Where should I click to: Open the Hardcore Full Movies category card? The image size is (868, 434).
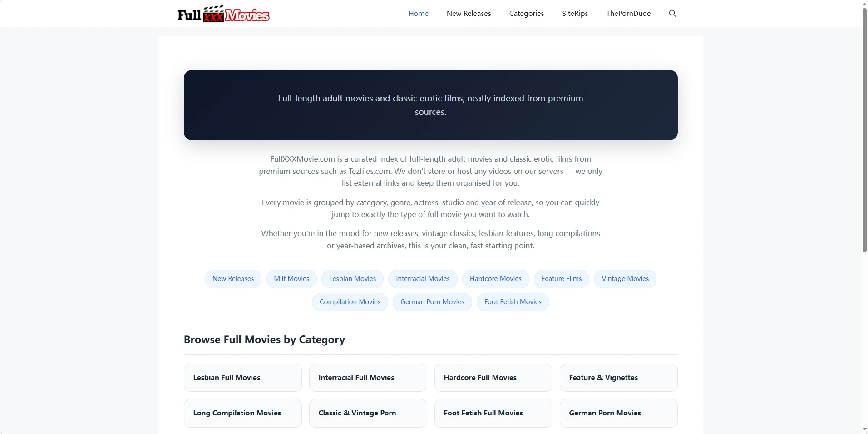tap(493, 378)
